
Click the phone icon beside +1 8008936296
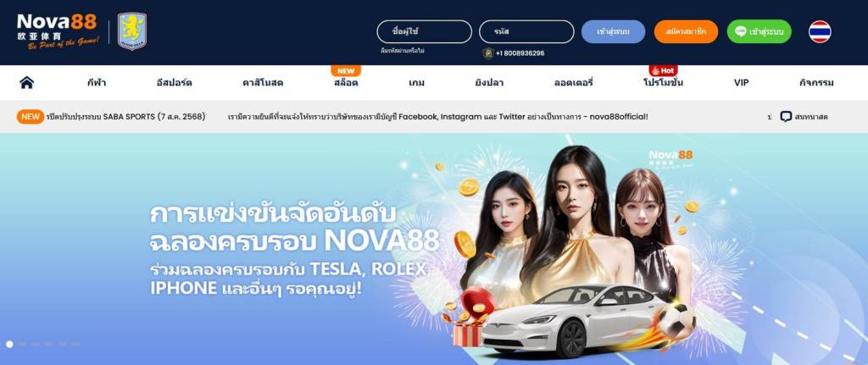487,53
